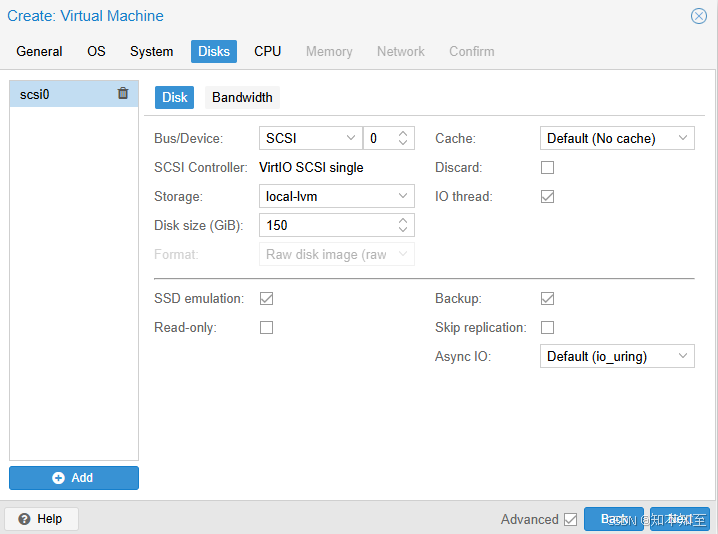Click the VirtIO SCSI single controller text
The width and height of the screenshot is (718, 534).
(311, 168)
